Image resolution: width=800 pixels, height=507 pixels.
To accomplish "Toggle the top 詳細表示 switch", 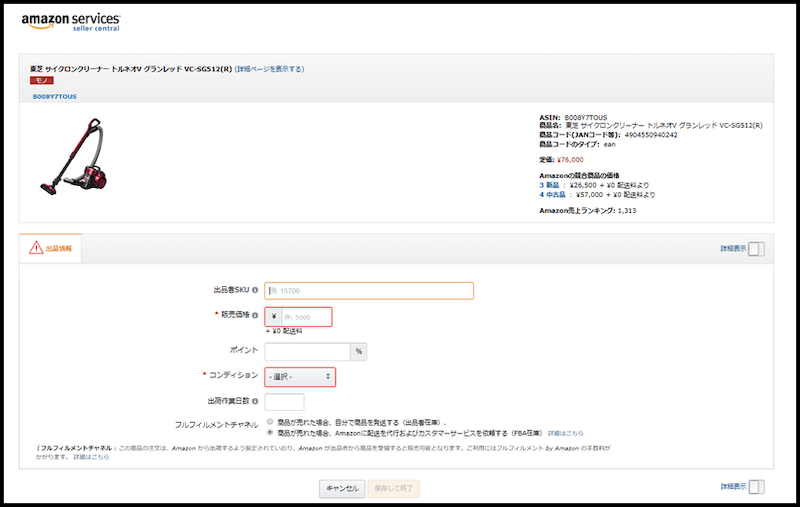I will coord(756,249).
